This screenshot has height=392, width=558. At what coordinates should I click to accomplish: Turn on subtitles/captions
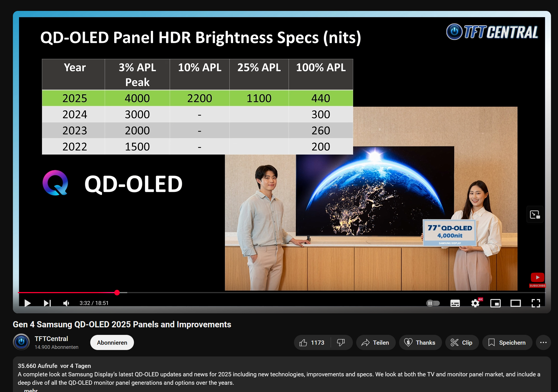pos(455,303)
